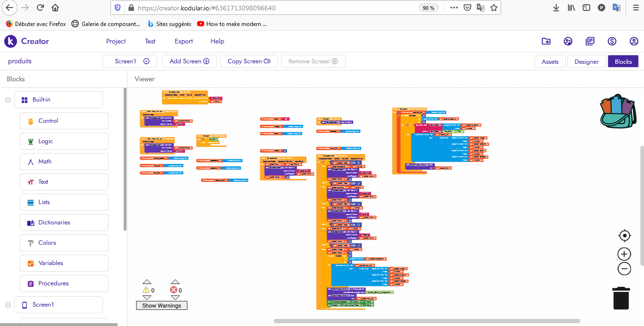Open the Export menu
The width and height of the screenshot is (644, 326).
(184, 41)
